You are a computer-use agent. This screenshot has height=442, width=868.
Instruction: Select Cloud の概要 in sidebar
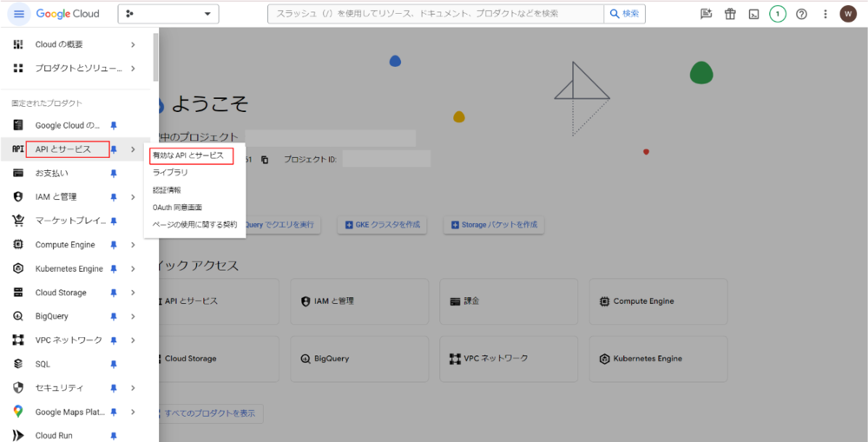[x=59, y=44]
